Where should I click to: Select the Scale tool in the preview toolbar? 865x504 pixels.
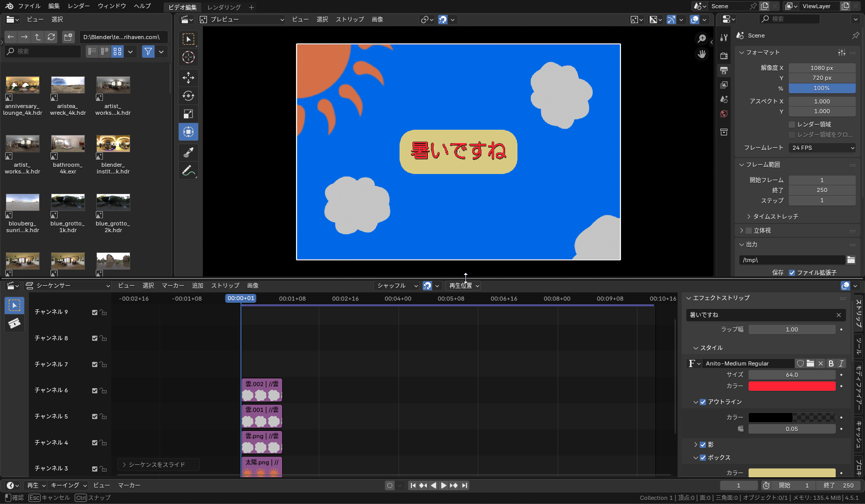pyautogui.click(x=188, y=114)
